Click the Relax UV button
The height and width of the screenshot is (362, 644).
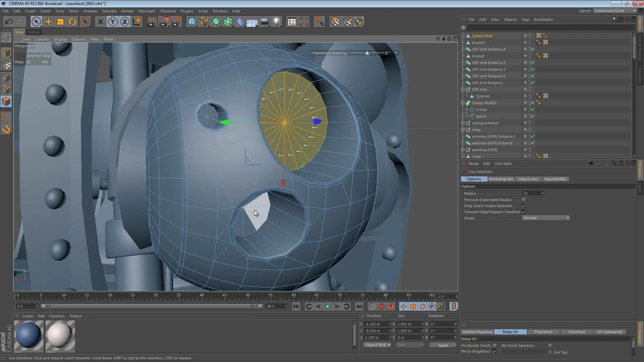coord(510,332)
